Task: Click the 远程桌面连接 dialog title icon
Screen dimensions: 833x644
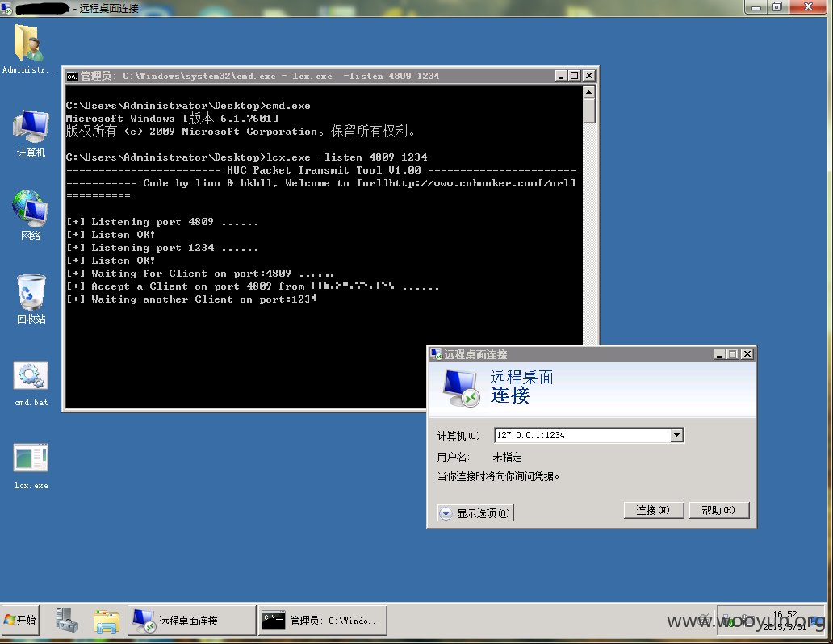Action: click(436, 354)
